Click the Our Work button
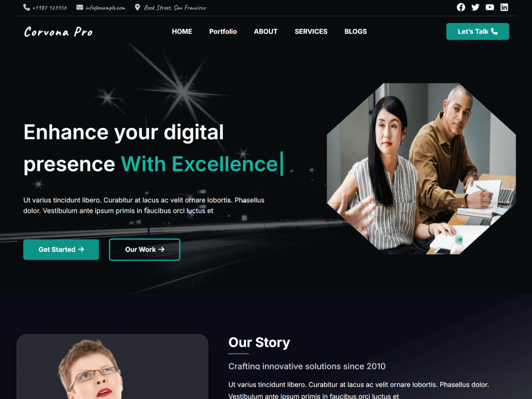The image size is (532, 399). point(145,250)
